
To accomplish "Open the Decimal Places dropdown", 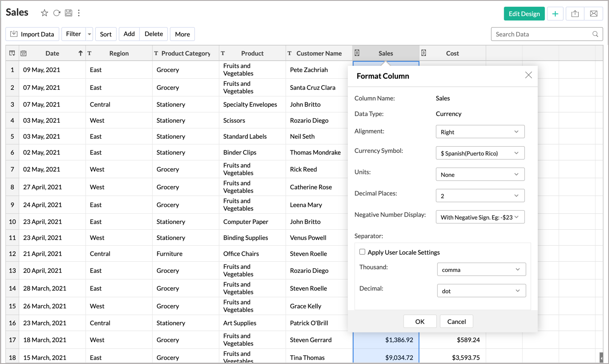I will [480, 196].
